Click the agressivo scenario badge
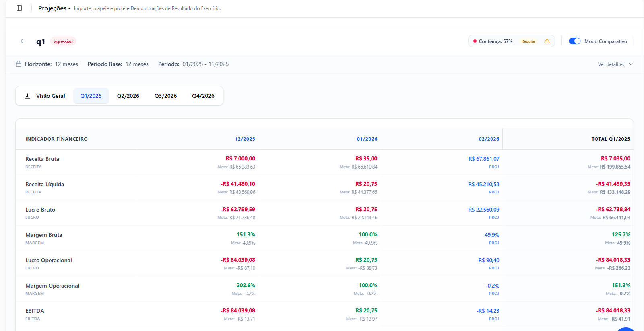This screenshot has height=331, width=644. pos(63,41)
